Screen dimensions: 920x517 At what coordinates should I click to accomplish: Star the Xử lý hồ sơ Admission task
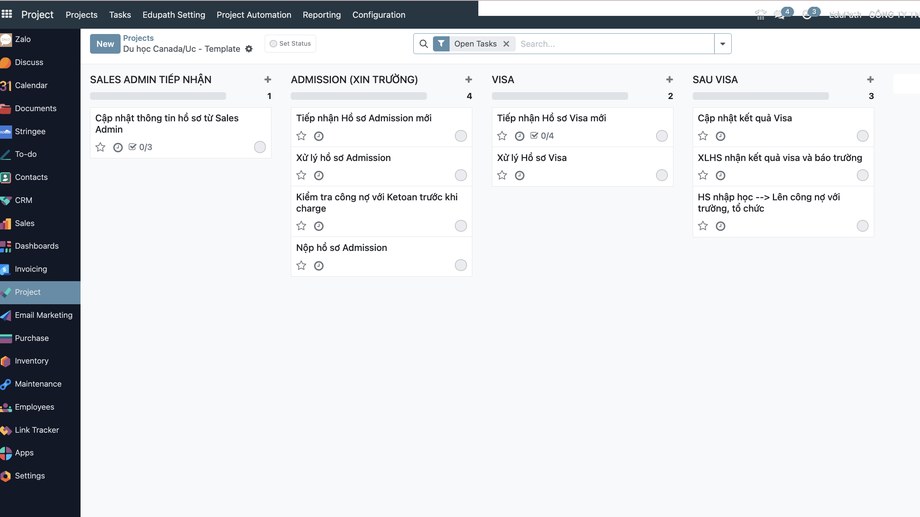[301, 175]
